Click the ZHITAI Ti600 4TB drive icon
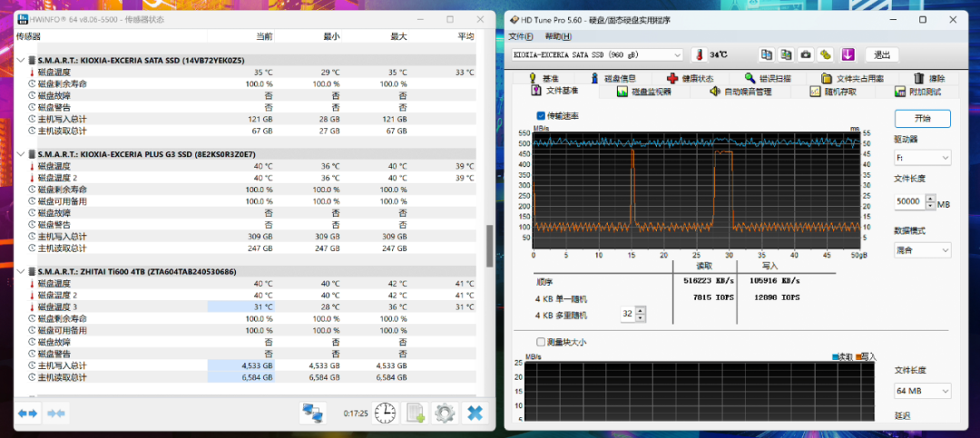The width and height of the screenshot is (980, 438). coord(32,272)
